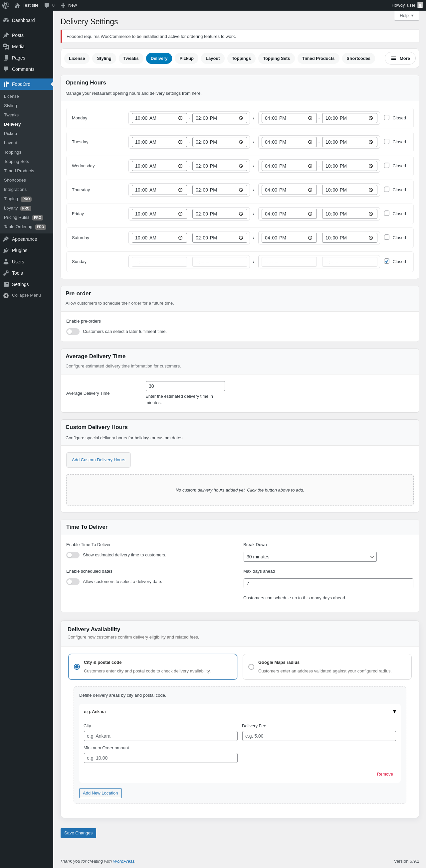This screenshot has height=868, width=426.
Task: Click the comments bubble icon in admin bar
Action: click(x=47, y=5)
